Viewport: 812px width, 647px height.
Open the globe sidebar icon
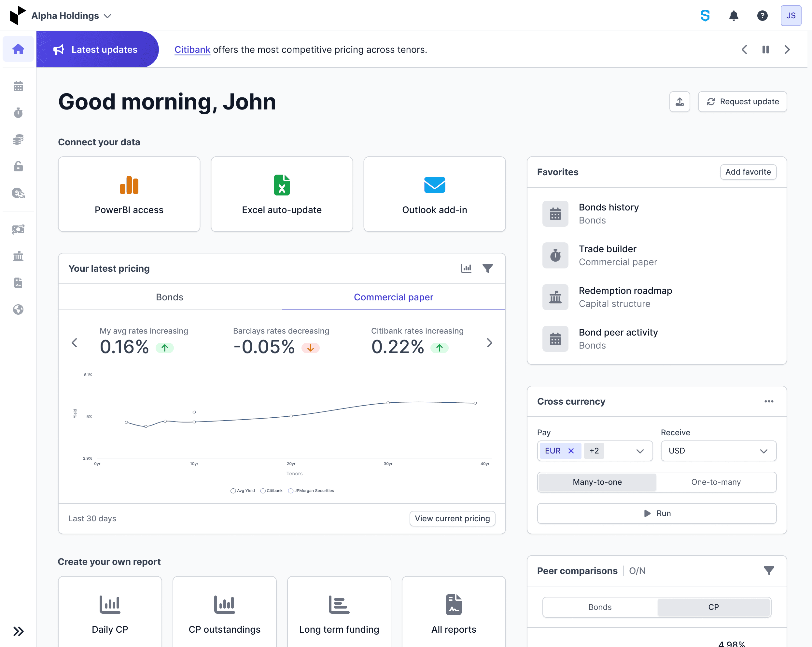18,309
